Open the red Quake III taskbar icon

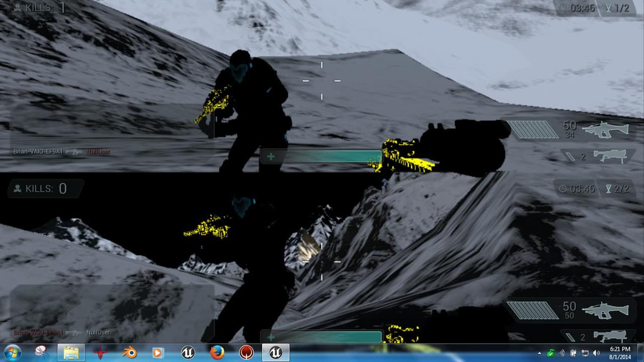coord(101,352)
